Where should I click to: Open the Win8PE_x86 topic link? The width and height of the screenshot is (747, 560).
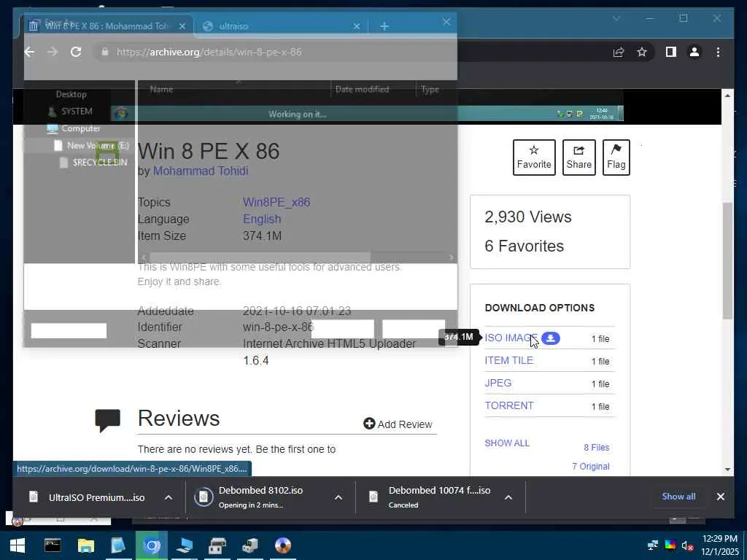[276, 203]
